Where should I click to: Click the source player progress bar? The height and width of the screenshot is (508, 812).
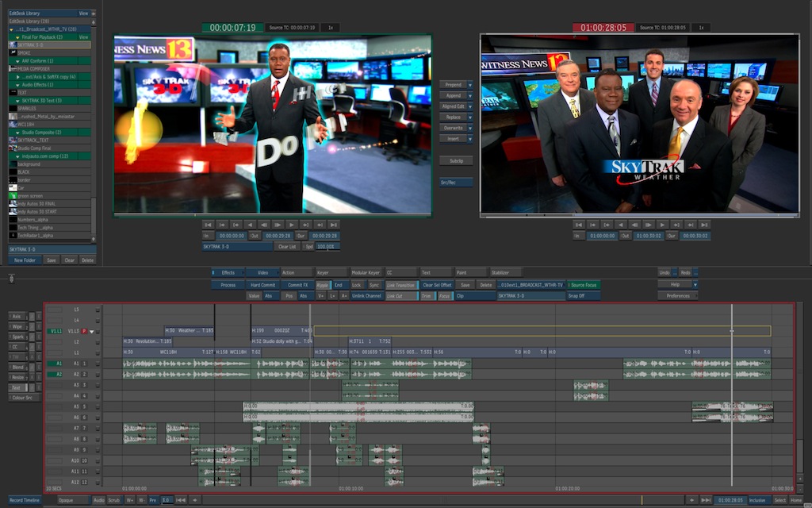[x=273, y=214]
